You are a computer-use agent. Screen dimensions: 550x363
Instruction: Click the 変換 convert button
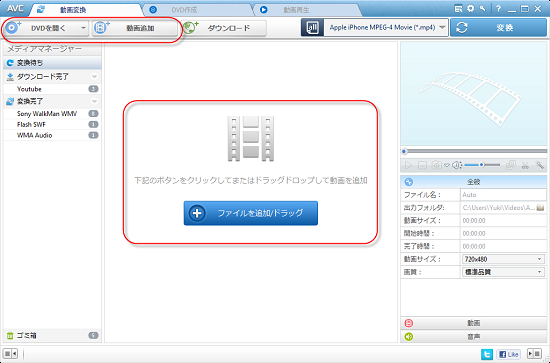point(498,28)
